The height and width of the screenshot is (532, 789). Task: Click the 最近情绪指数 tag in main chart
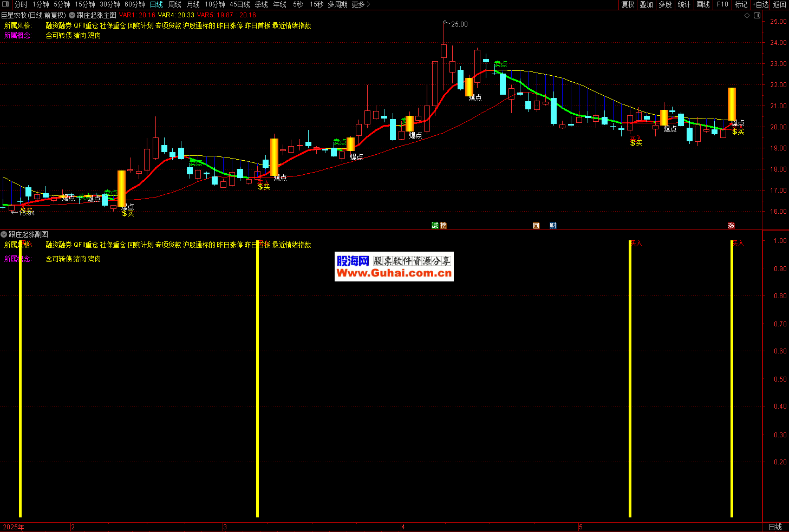click(x=291, y=25)
